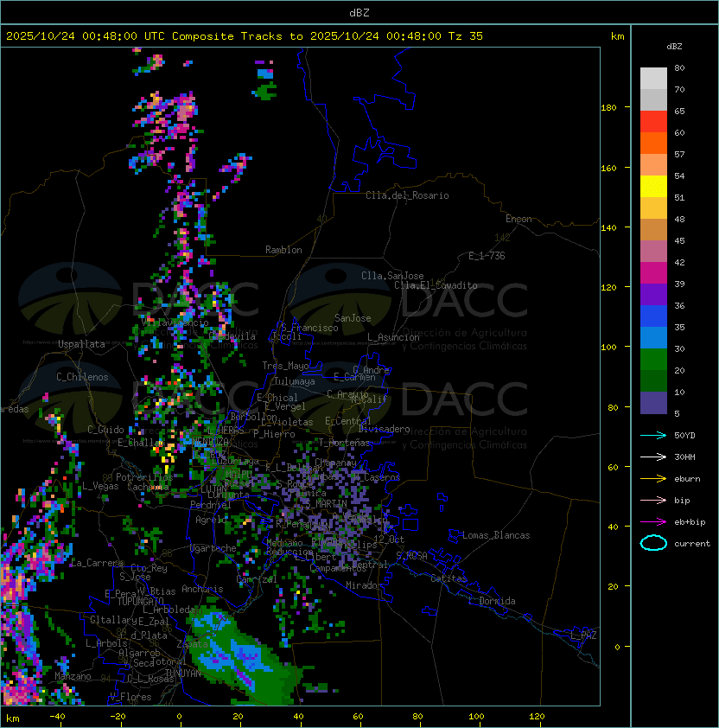Click the white 30HM arrow legend icon
The height and width of the screenshot is (728, 719).
click(653, 457)
